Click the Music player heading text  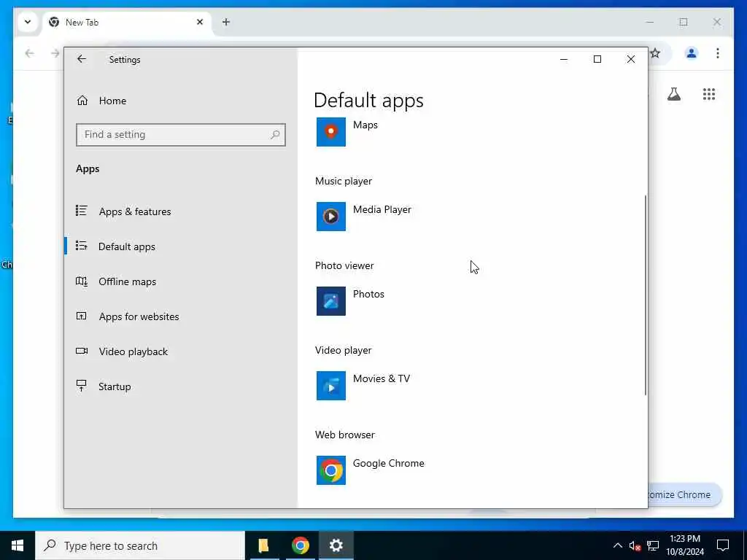(344, 181)
